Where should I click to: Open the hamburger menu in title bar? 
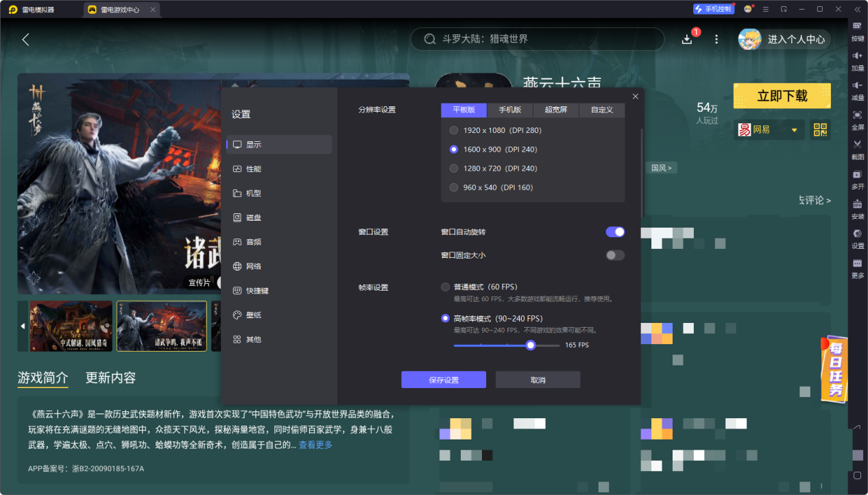(766, 9)
